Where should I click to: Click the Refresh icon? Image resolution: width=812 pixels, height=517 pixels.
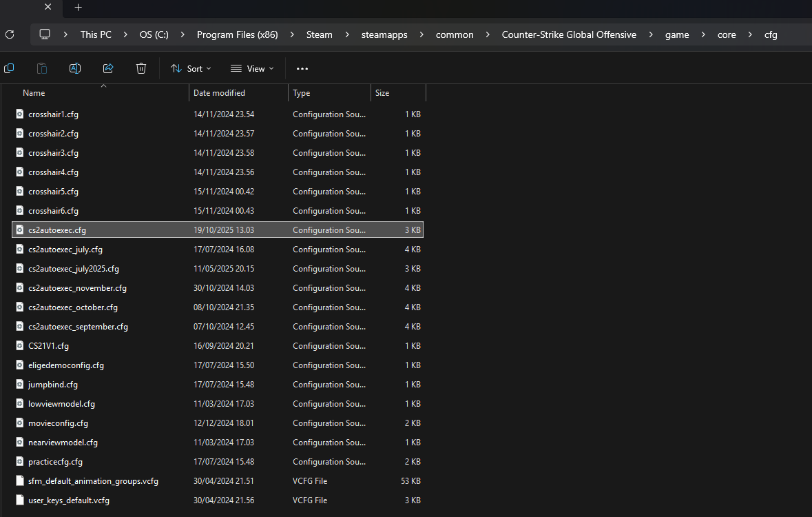[10, 34]
